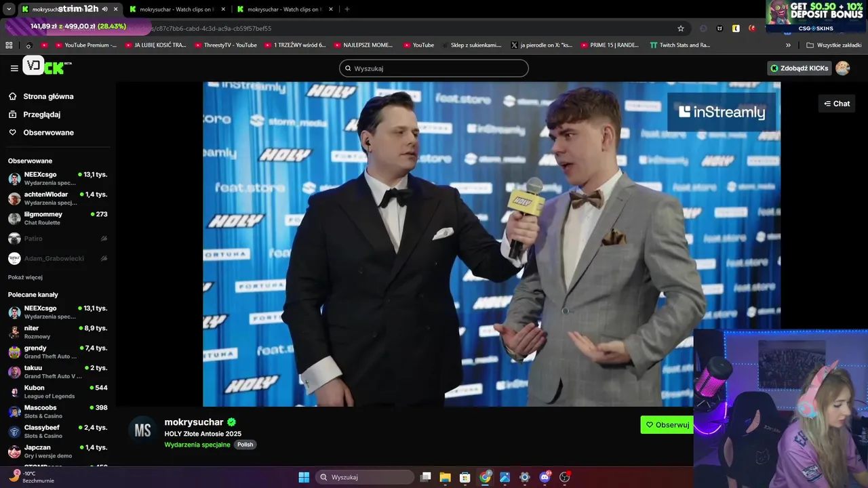Click Zdobądź KICKs button
The height and width of the screenshot is (488, 868).
799,68
